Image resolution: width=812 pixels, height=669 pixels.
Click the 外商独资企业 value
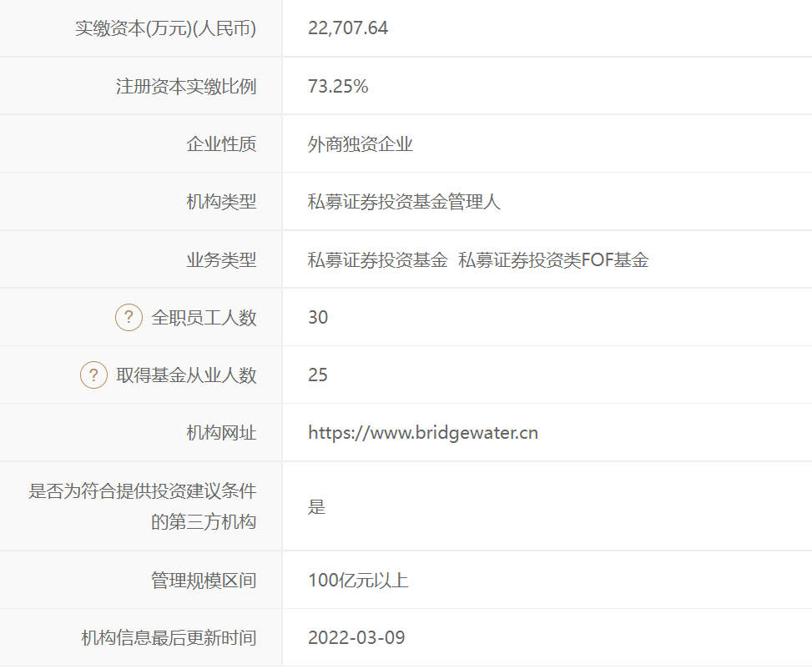pos(361,144)
